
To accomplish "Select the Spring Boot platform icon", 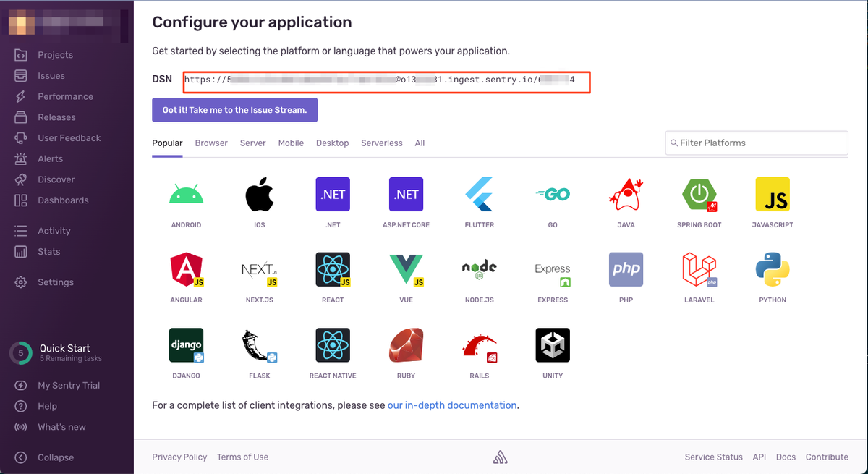I will click(699, 194).
